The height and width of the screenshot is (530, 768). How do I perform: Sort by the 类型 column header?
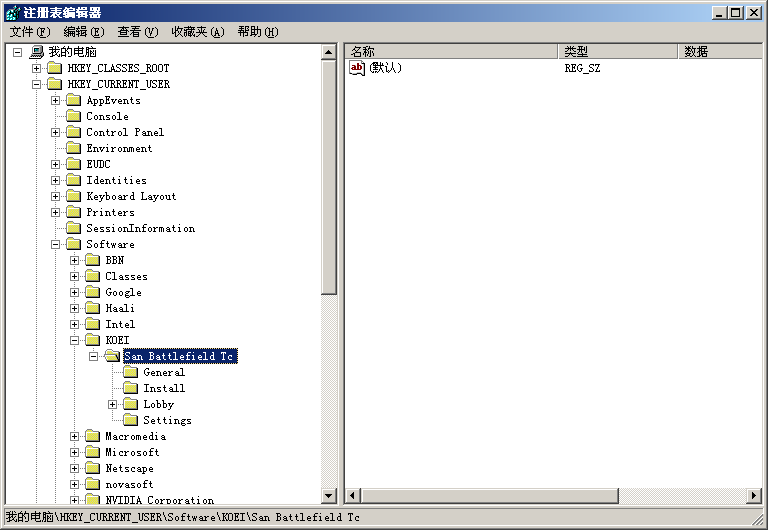616,51
